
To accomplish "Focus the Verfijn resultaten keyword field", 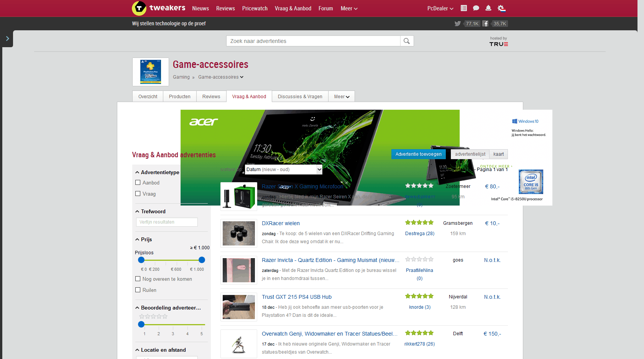I will click(167, 222).
